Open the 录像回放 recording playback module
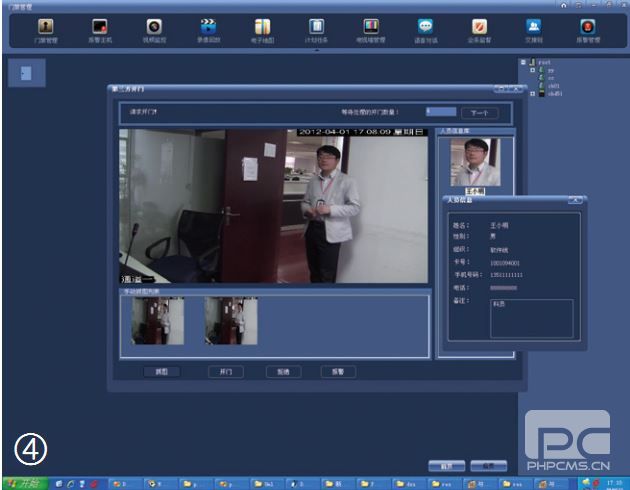 (208, 29)
